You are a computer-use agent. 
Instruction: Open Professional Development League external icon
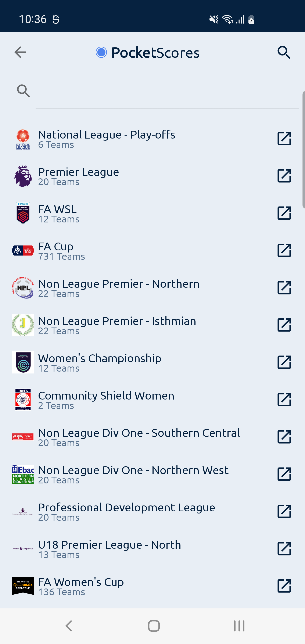click(x=284, y=511)
